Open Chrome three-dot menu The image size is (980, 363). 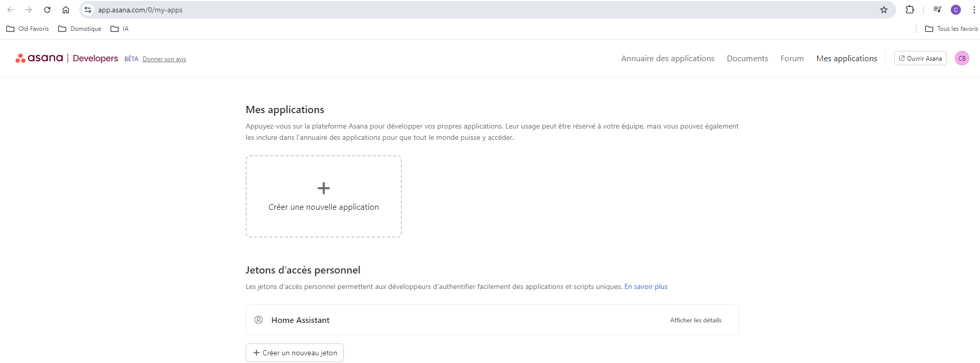pyautogui.click(x=974, y=10)
